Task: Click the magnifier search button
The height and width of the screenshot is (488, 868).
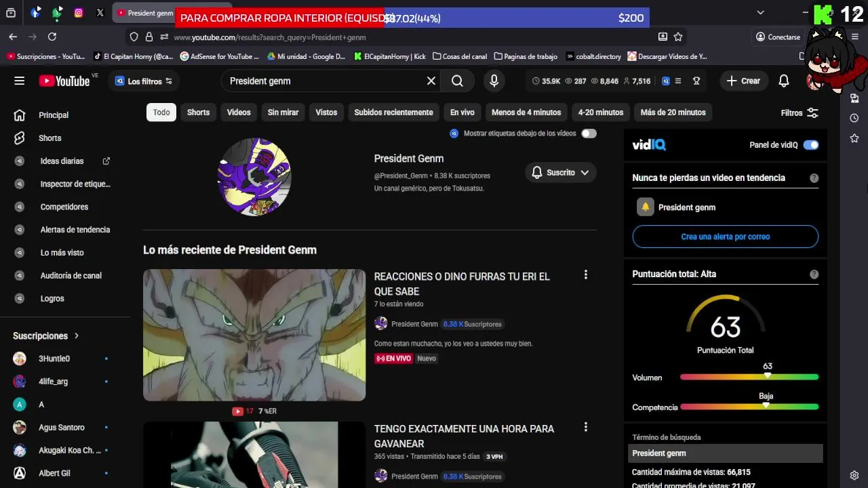Action: (x=457, y=81)
